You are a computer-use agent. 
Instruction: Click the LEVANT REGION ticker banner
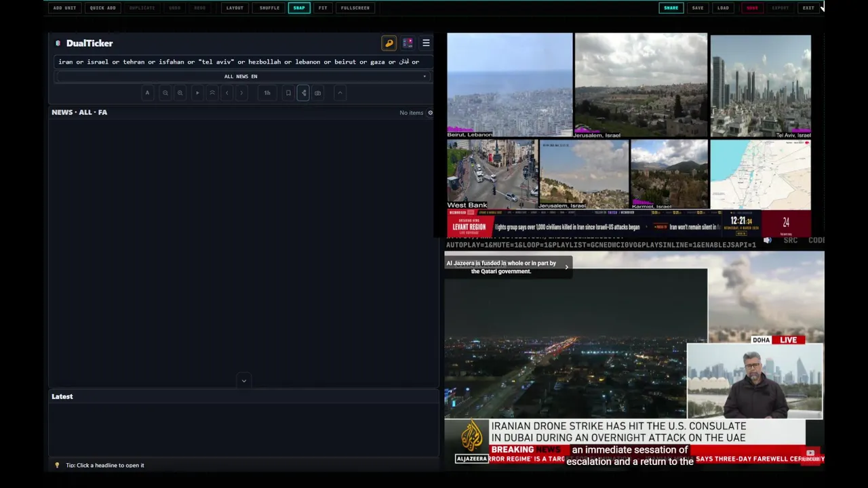coord(469,227)
